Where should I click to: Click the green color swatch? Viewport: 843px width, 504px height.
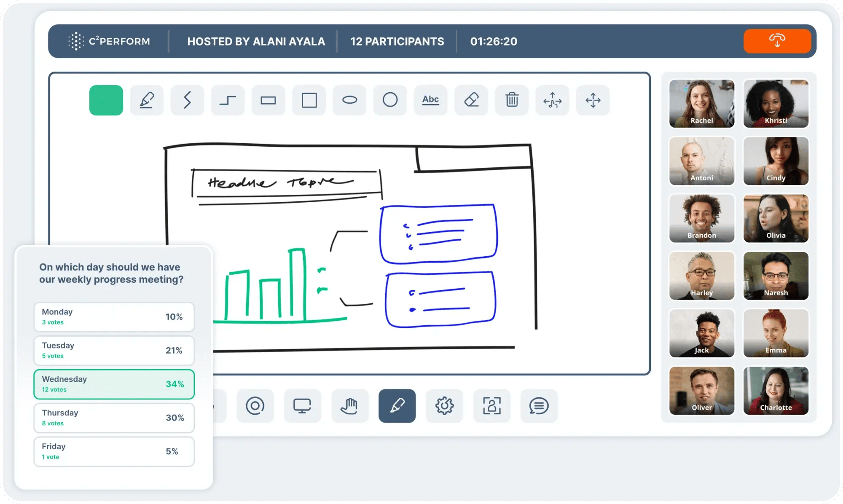point(106,100)
